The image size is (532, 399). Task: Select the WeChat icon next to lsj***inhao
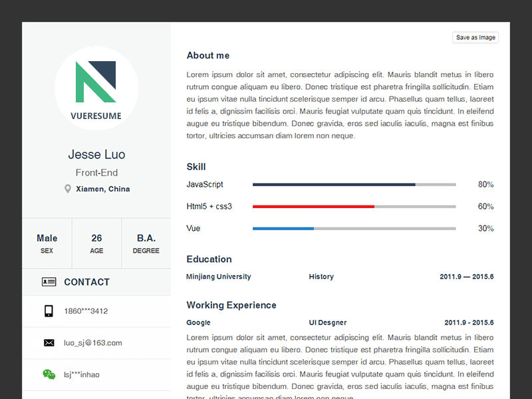[49, 374]
